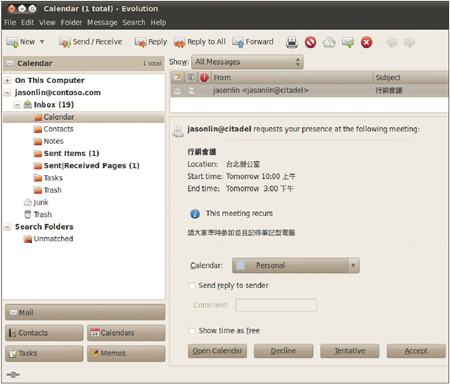The width and height of the screenshot is (450, 385).
Task: Enable Send reply to sender checkbox
Action: click(x=192, y=286)
